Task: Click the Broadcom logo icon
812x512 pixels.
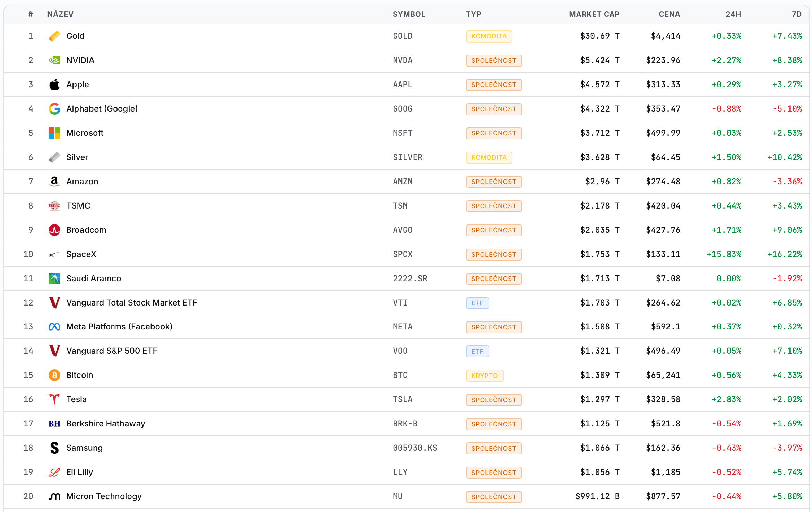Action: click(x=54, y=230)
